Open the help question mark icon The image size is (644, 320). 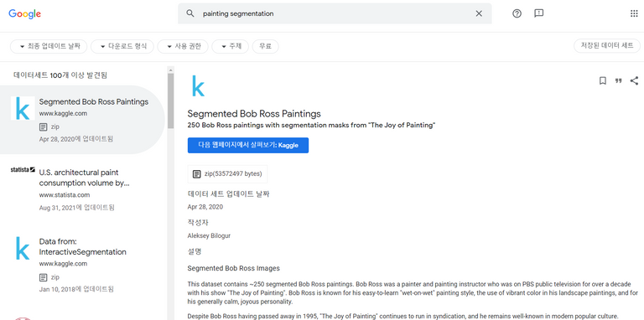pos(517,13)
